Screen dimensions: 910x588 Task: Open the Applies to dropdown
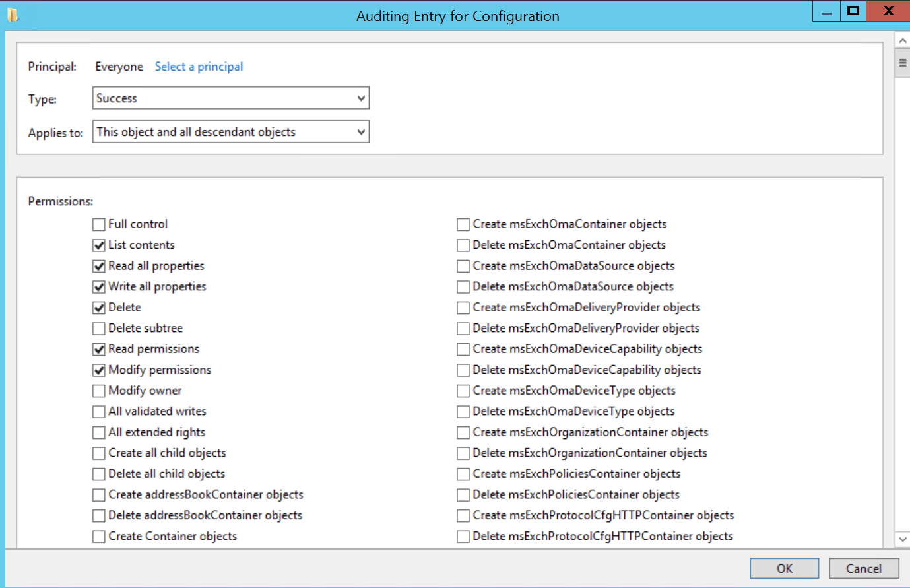[362, 131]
